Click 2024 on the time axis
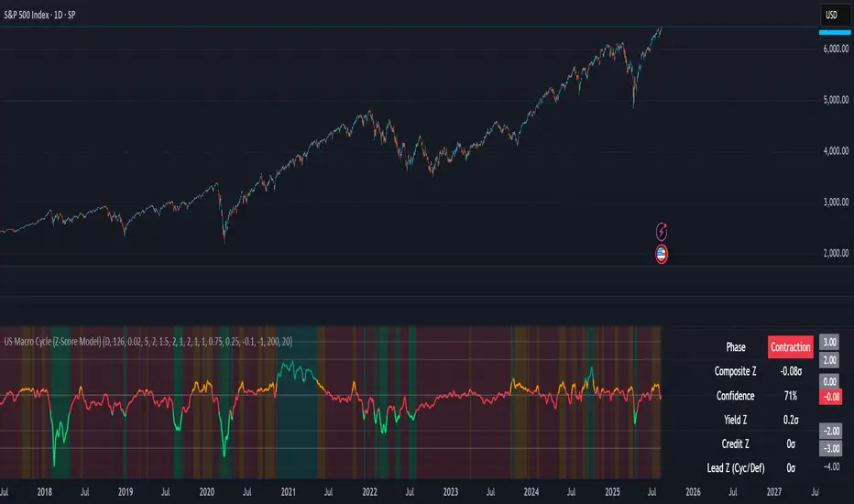Screen dimensions: 854x504 (531, 492)
